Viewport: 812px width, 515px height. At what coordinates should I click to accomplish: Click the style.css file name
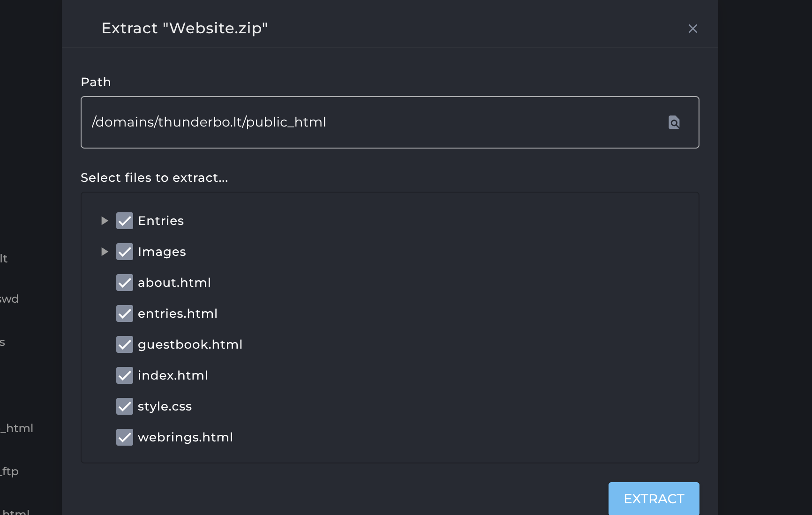tap(165, 406)
